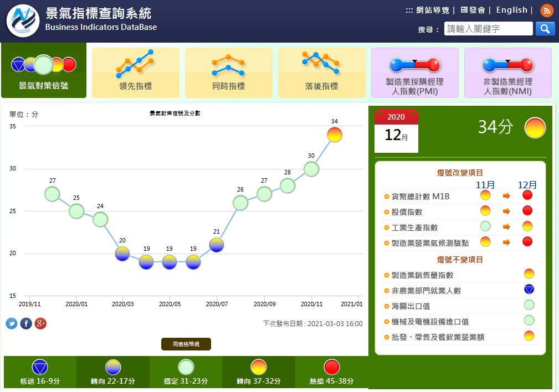Click the 下次發布日期 release date text
559x392 pixels.
coord(312,323)
